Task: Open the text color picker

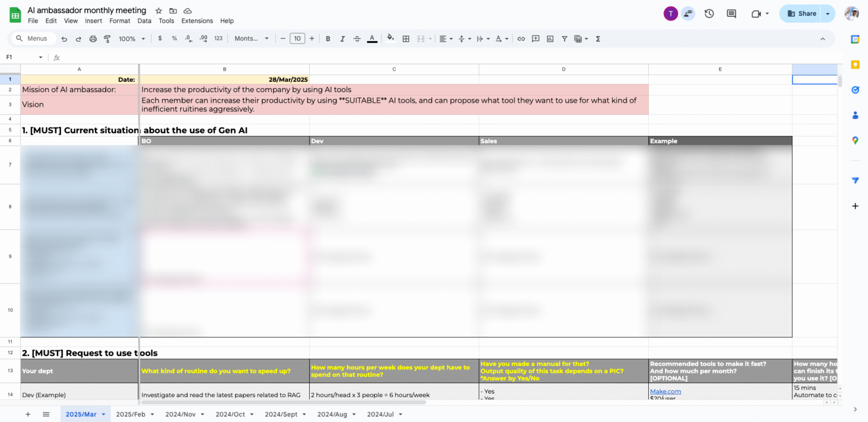Action: (372, 39)
